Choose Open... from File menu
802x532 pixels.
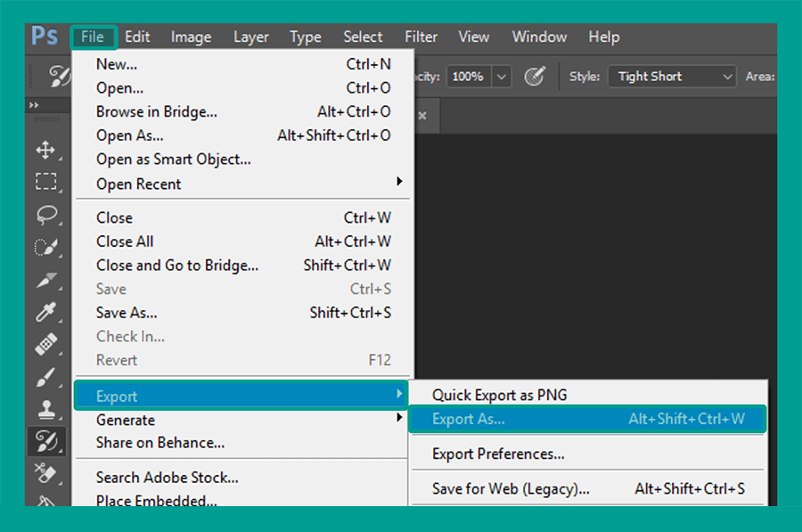tap(243, 88)
